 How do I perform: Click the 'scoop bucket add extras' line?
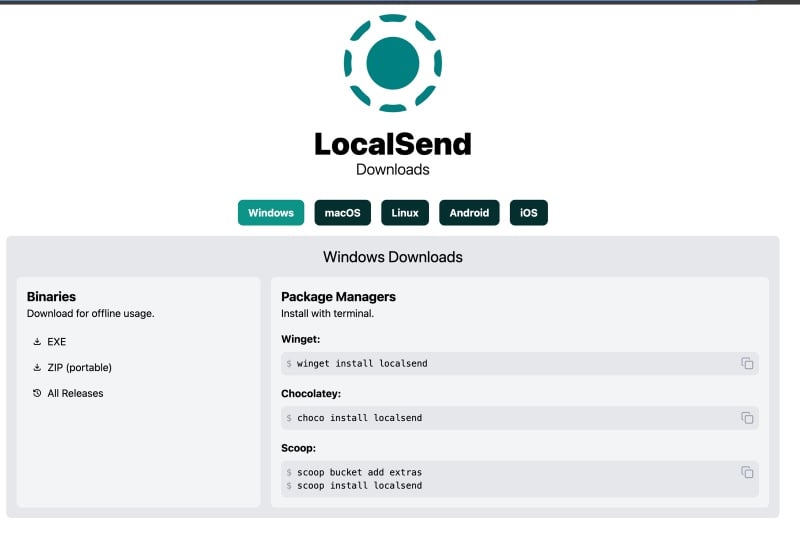[359, 473]
